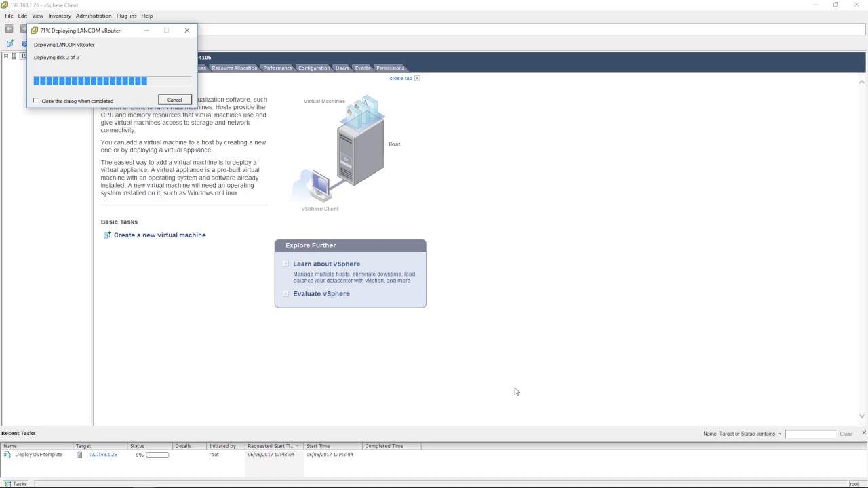The height and width of the screenshot is (488, 868).
Task: Click the root initiator cell in tasks
Action: tap(214, 455)
